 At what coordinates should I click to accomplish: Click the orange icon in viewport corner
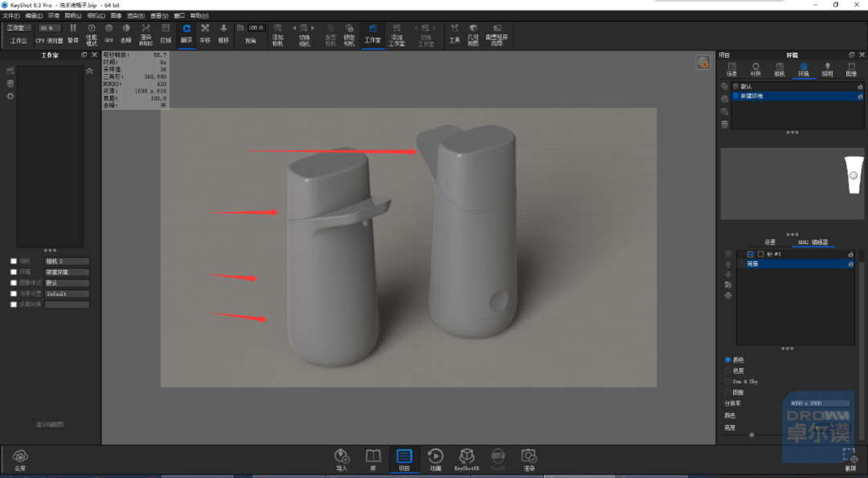(x=703, y=63)
